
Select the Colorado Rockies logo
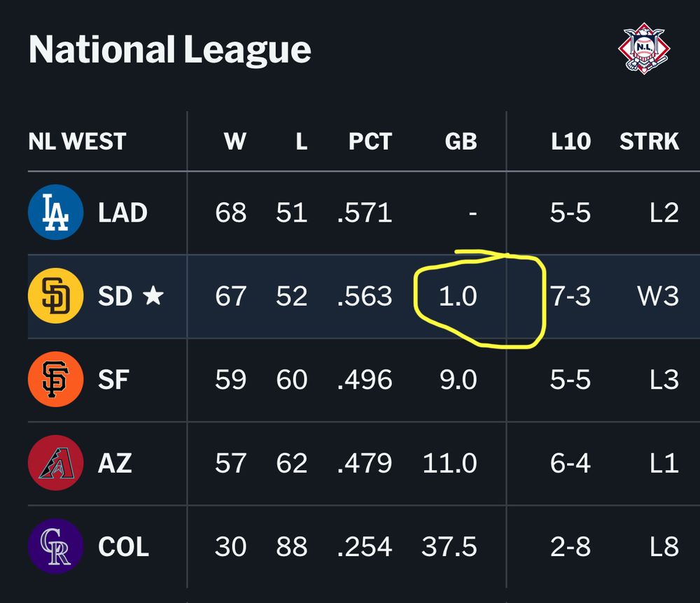coord(55,547)
